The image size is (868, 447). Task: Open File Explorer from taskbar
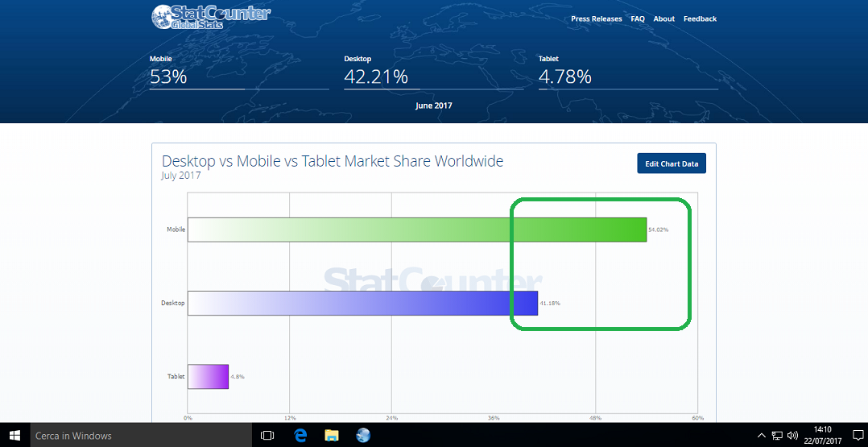(332, 436)
